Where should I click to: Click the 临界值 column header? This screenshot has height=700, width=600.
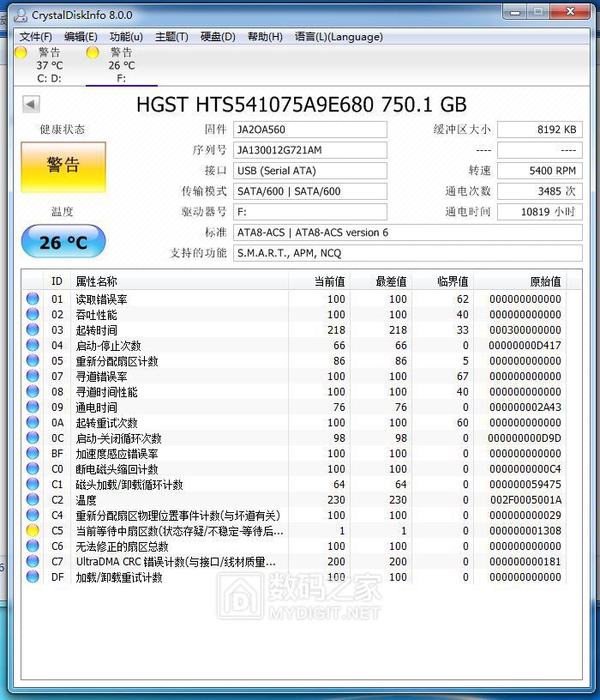[x=443, y=281]
